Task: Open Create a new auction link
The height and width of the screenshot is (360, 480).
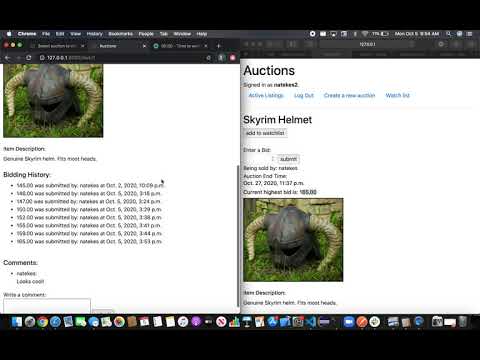Action: coord(349,95)
